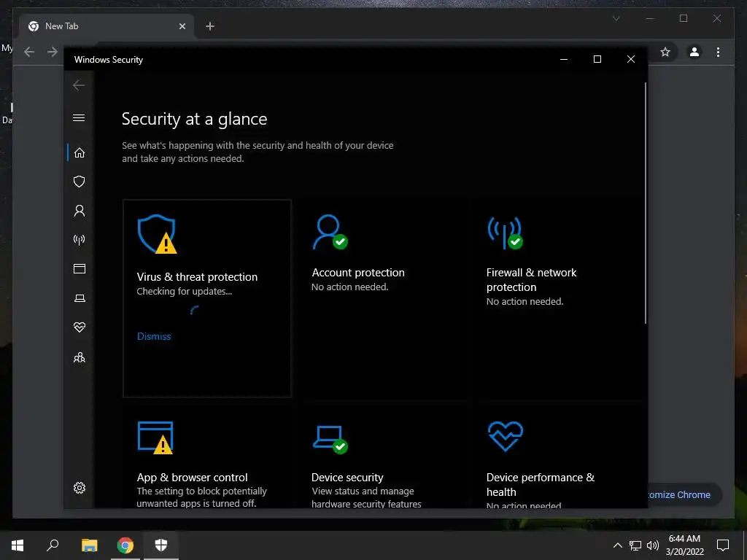This screenshot has width=747, height=560.
Task: Open Firewall & network protection heading
Action: (x=531, y=280)
